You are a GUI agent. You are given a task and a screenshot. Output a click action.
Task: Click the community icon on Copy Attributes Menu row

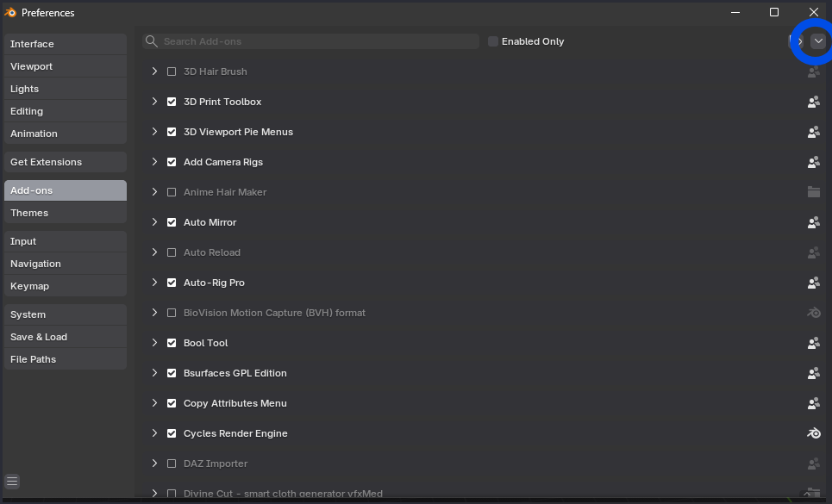813,403
